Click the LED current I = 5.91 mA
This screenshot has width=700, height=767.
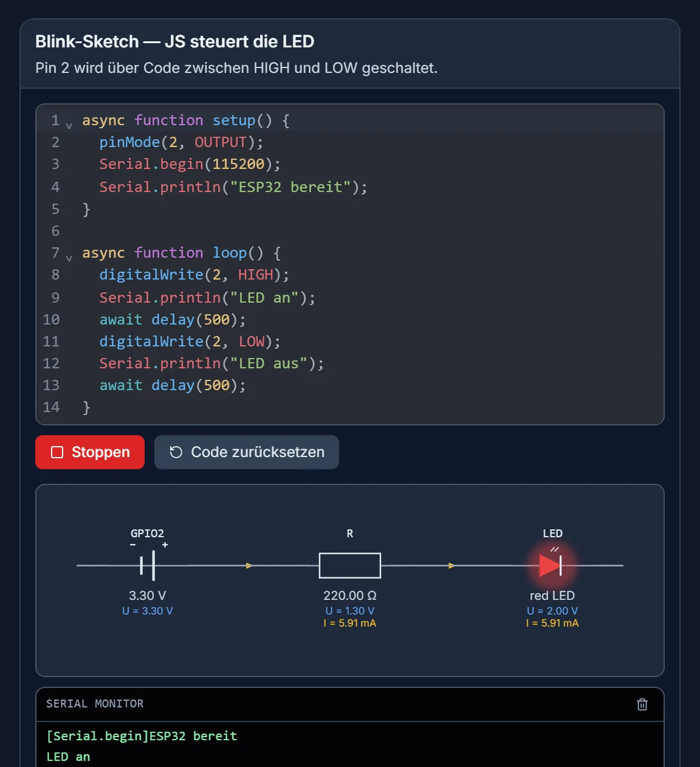click(552, 623)
